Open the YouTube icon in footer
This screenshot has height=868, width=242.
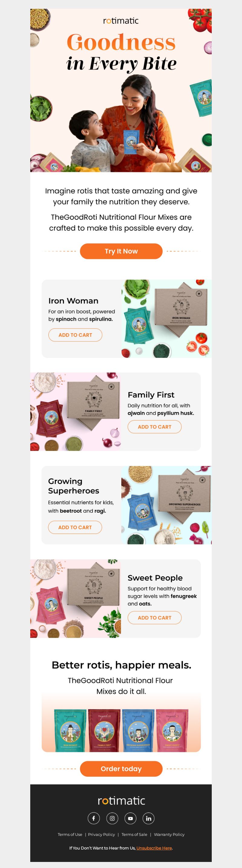tap(130, 818)
